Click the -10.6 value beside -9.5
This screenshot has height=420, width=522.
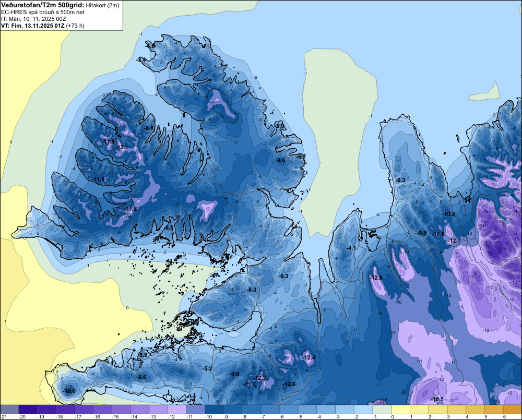(x=438, y=234)
